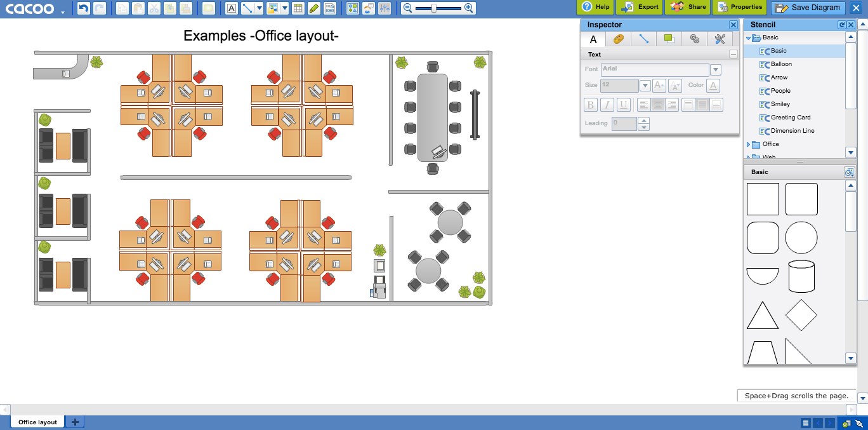Screen dimensions: 868x430
Task: Switch to Inspector line style tab
Action: 643,39
